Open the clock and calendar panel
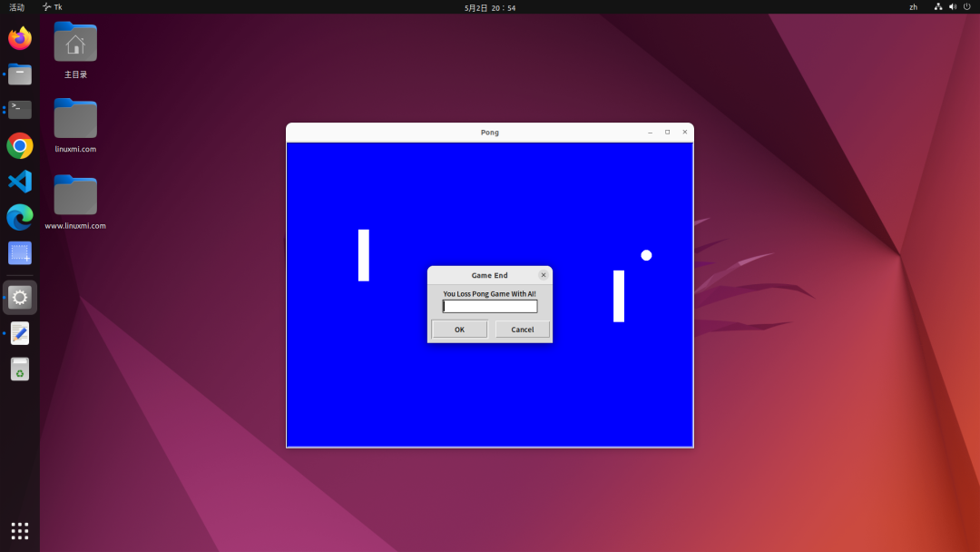This screenshot has width=980, height=552. click(490, 8)
